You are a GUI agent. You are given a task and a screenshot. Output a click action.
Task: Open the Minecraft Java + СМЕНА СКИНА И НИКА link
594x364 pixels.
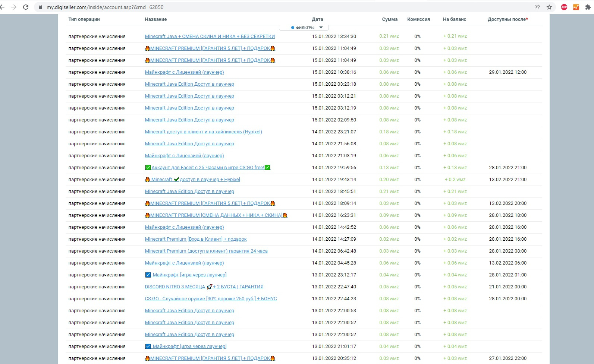(210, 37)
